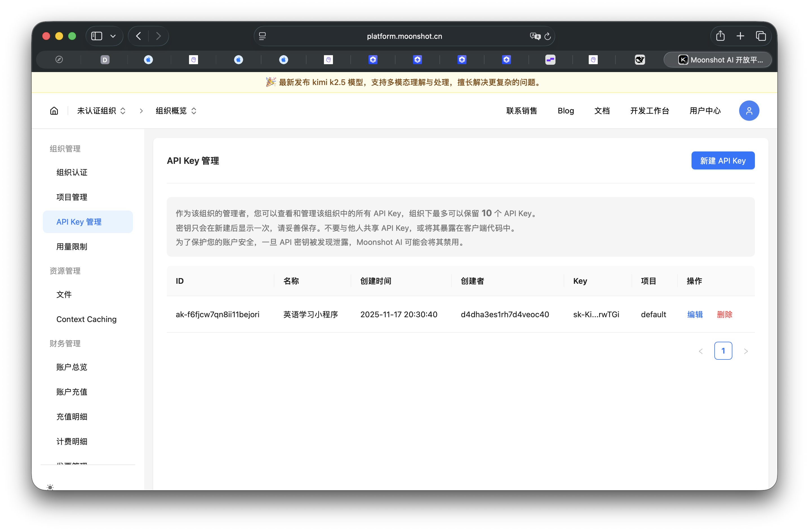The width and height of the screenshot is (809, 532).
Task: Open the Share menu in Safari toolbar
Action: (720, 36)
